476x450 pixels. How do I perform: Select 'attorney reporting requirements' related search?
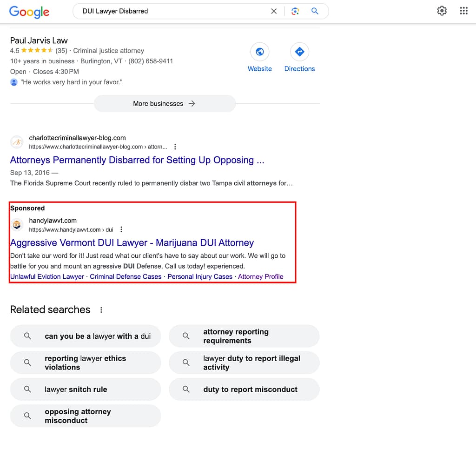[244, 336]
